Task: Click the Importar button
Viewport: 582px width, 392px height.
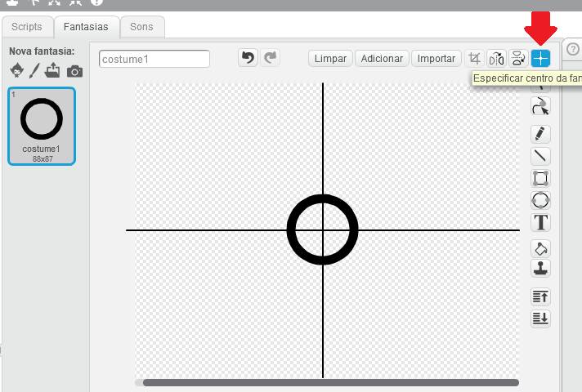Action: pos(437,59)
